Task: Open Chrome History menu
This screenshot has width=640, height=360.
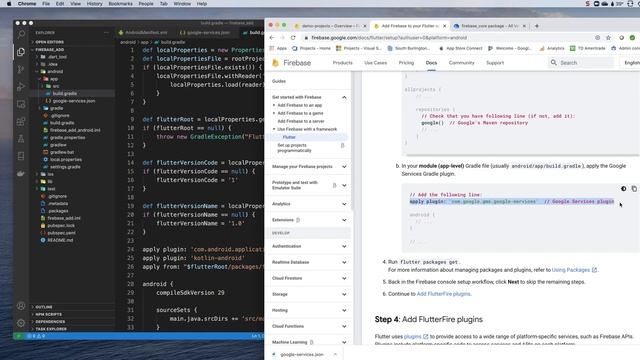Action: coord(94,4)
